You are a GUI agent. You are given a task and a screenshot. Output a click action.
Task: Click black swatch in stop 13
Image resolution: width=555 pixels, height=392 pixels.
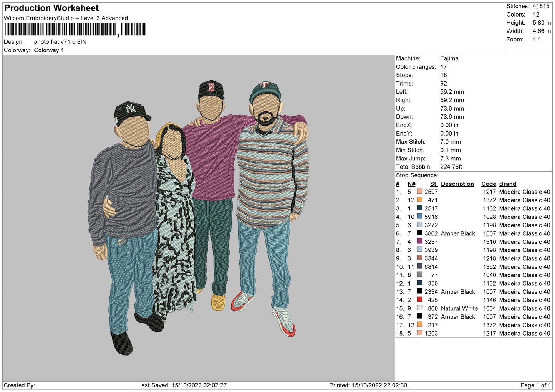coord(420,292)
